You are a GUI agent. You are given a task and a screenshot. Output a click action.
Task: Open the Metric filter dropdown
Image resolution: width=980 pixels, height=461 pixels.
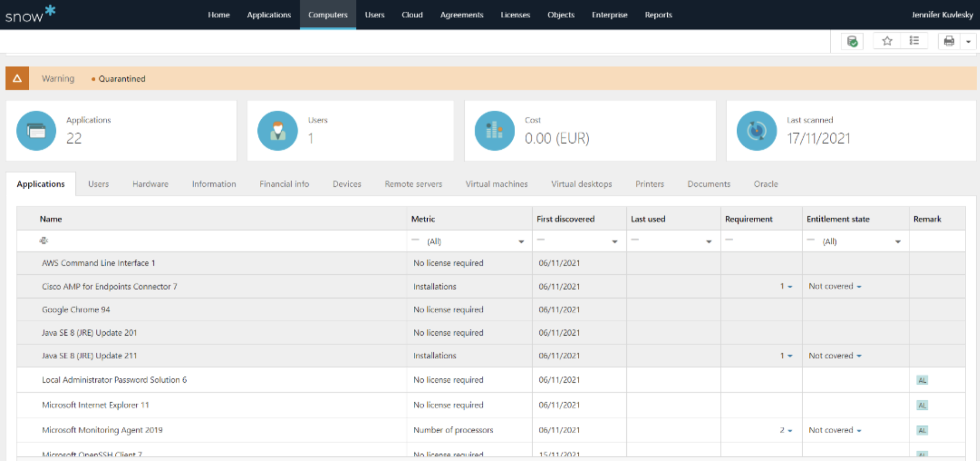[521, 242]
